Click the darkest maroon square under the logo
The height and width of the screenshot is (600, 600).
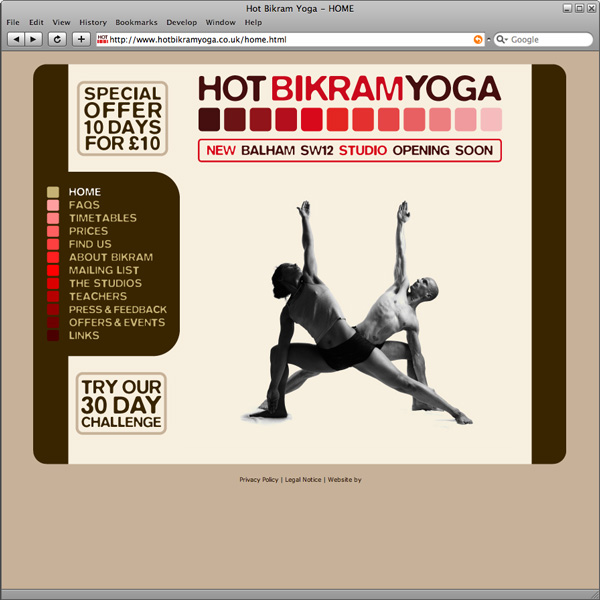point(209,119)
